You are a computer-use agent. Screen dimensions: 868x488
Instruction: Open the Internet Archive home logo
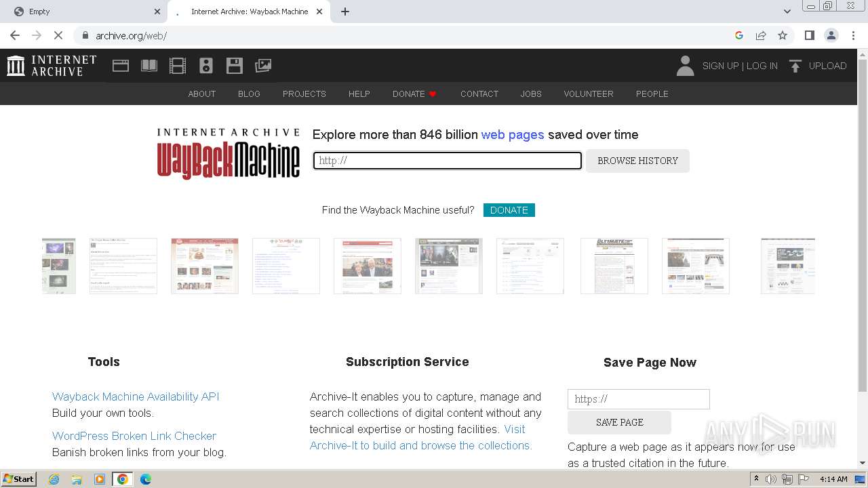(x=52, y=66)
